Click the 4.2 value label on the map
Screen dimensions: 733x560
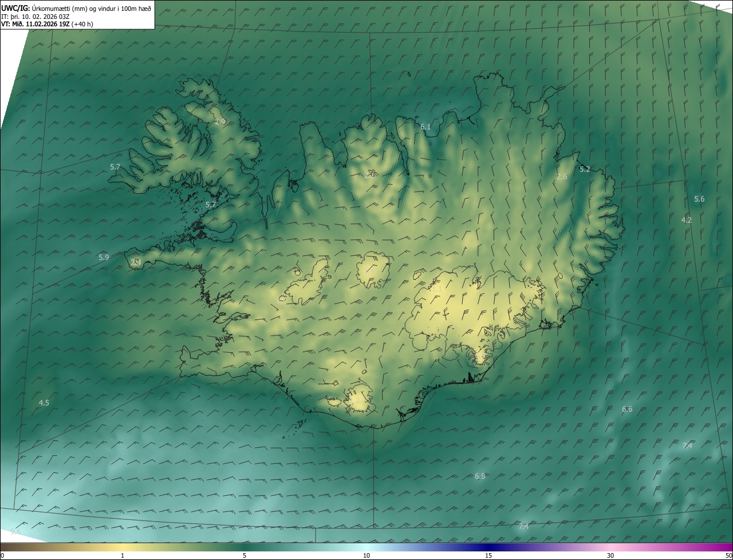pyautogui.click(x=686, y=220)
